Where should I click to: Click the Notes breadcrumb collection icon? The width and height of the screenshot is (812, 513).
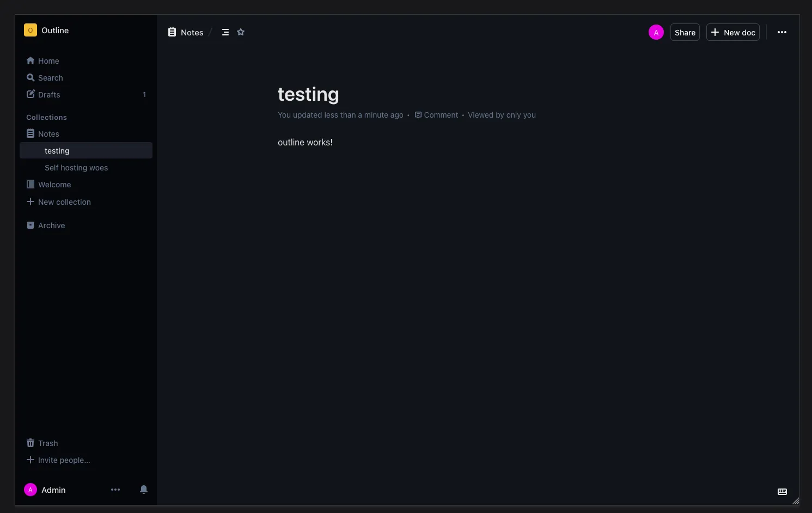[172, 32]
